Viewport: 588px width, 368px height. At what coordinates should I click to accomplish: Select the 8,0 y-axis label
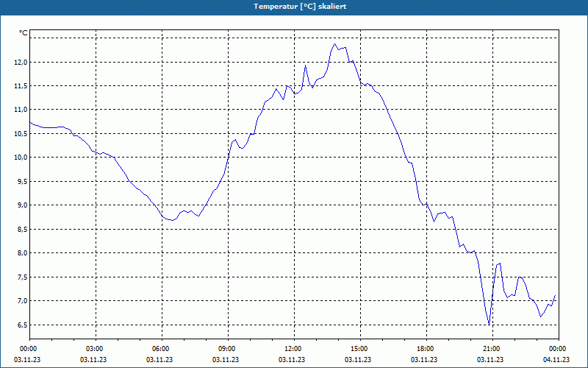coord(23,252)
